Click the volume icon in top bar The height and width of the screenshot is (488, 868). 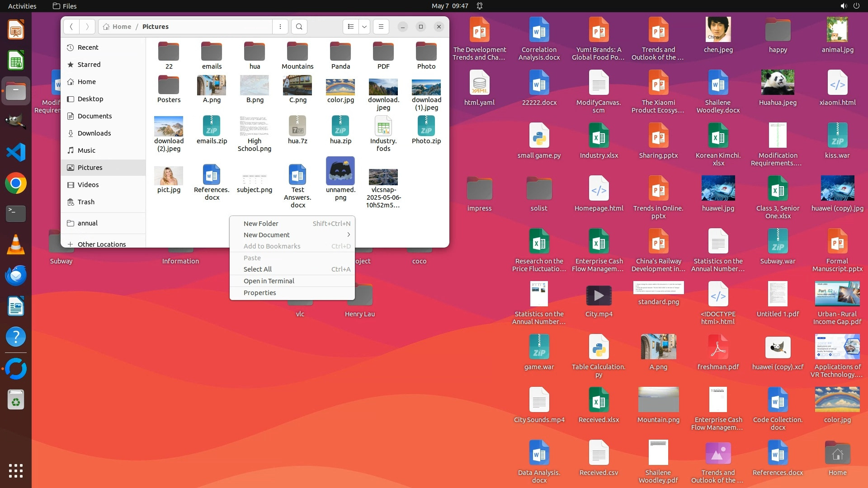pos(843,6)
